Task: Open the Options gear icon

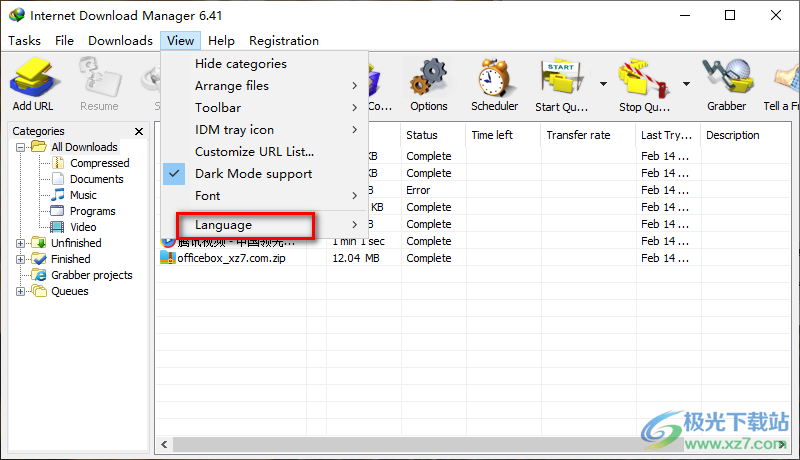Action: tap(429, 78)
